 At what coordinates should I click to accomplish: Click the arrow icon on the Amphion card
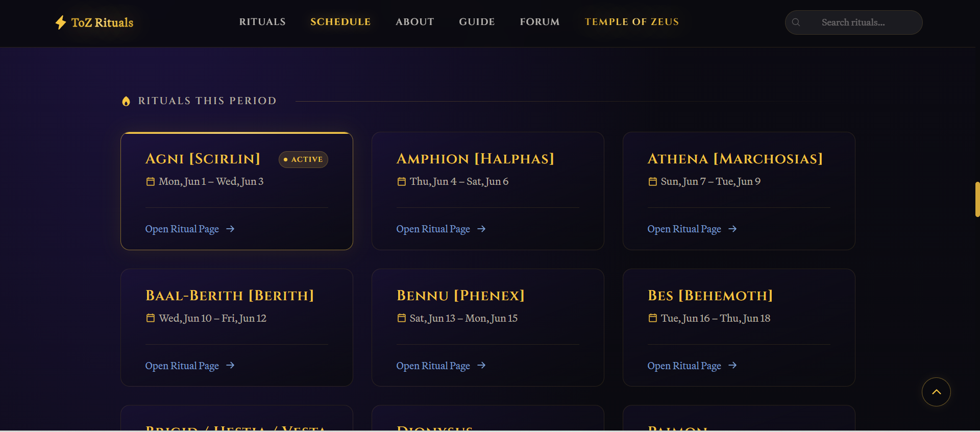[481, 229]
